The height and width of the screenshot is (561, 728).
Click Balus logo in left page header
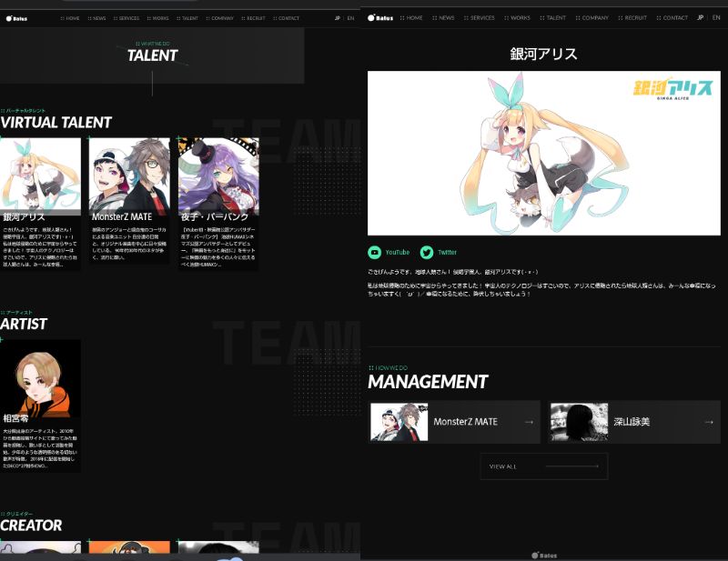(x=16, y=18)
